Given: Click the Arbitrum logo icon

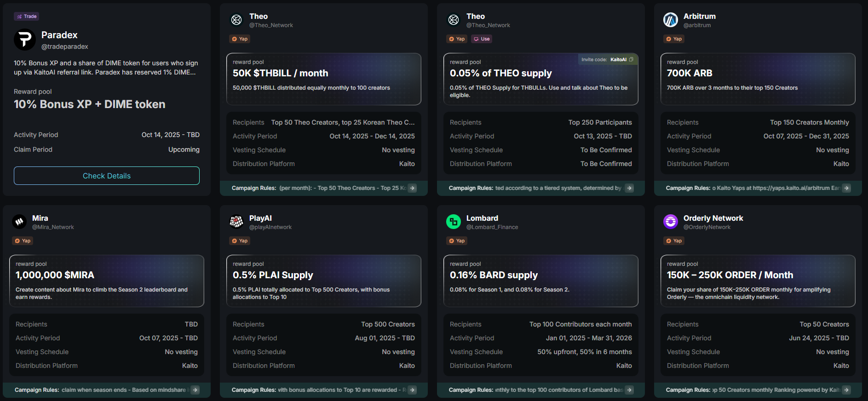Looking at the screenshot, I should point(670,20).
